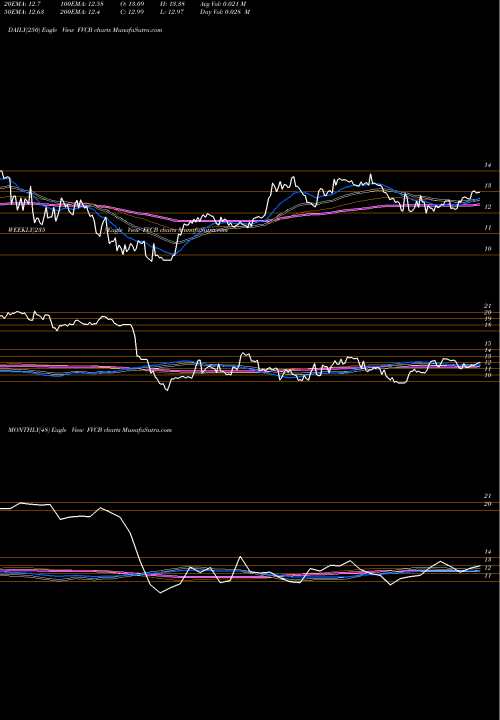This screenshot has width=500, height=720.
Task: Click the Day Vol: 0.028 M text
Action: click(x=225, y=12)
